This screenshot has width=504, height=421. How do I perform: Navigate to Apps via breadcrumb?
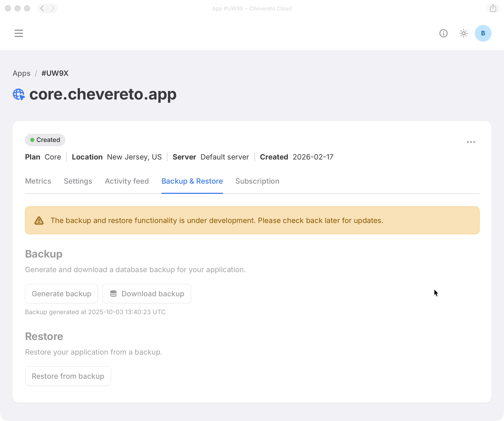click(x=22, y=73)
